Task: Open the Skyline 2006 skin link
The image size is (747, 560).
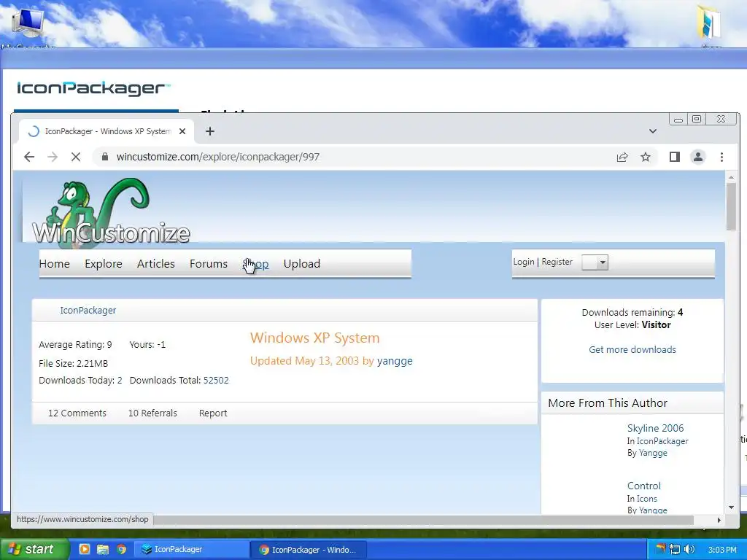Action: (x=655, y=428)
